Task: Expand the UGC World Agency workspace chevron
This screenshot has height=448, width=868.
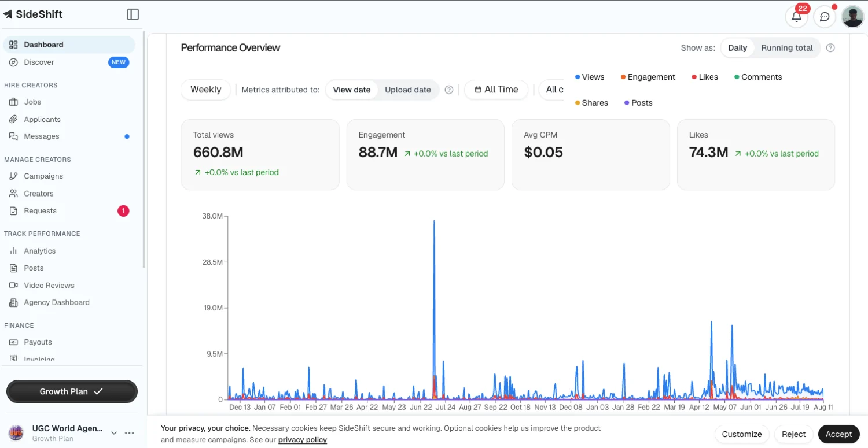Action: point(114,433)
